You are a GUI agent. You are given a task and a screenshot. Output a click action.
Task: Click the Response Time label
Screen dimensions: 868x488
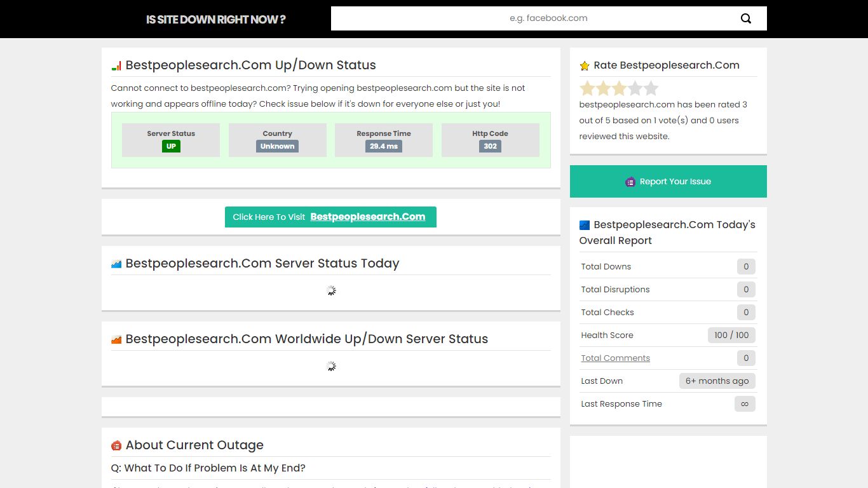click(384, 133)
